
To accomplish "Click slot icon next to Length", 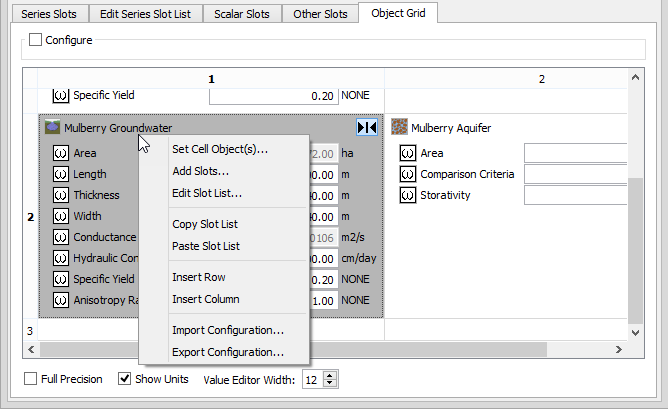I will click(x=61, y=174).
